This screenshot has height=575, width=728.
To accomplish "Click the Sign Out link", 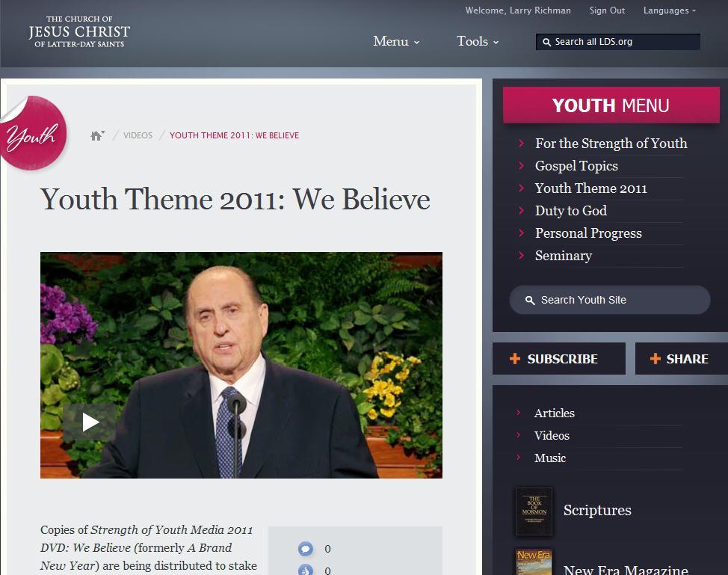I will pyautogui.click(x=607, y=10).
